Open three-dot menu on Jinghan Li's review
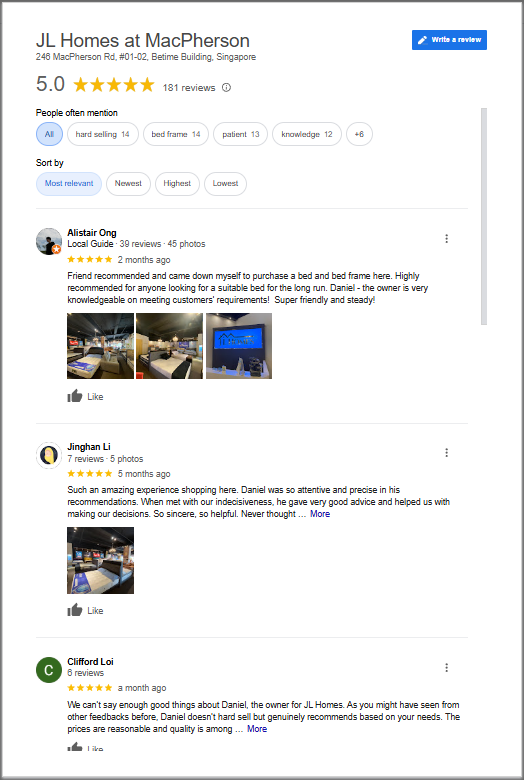524x780 pixels. [446, 453]
